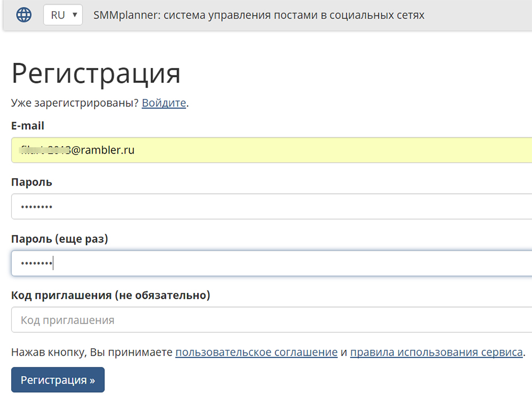Click the "Войдите" login link
Screen dimensions: 532x395
(163, 103)
